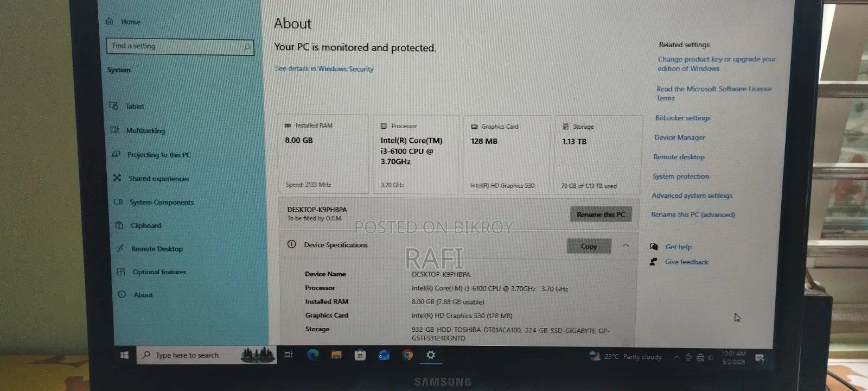Viewport: 868px width, 391px height.
Task: Click the Clipboard sidebar icon
Action: point(119,225)
